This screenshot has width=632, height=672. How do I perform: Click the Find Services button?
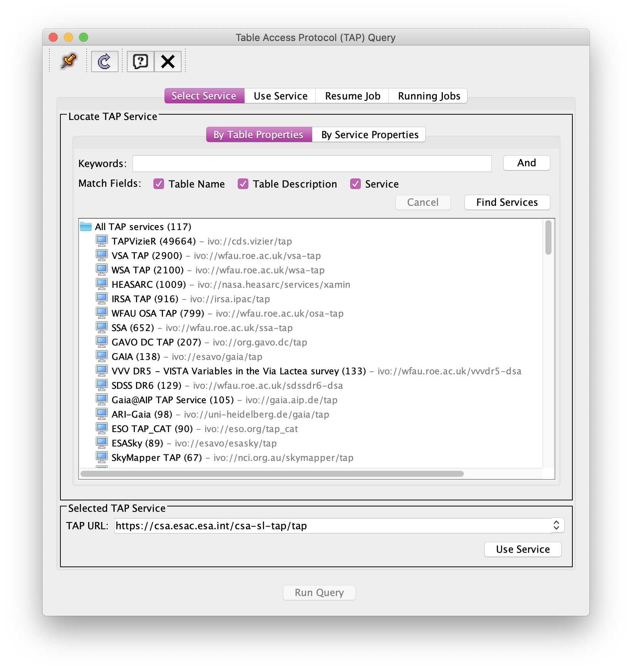click(507, 202)
